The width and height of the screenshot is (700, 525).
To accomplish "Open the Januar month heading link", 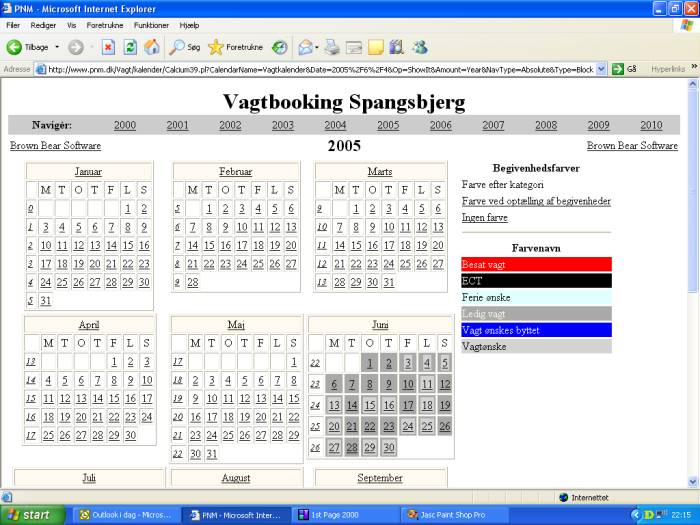I will (x=88, y=172).
